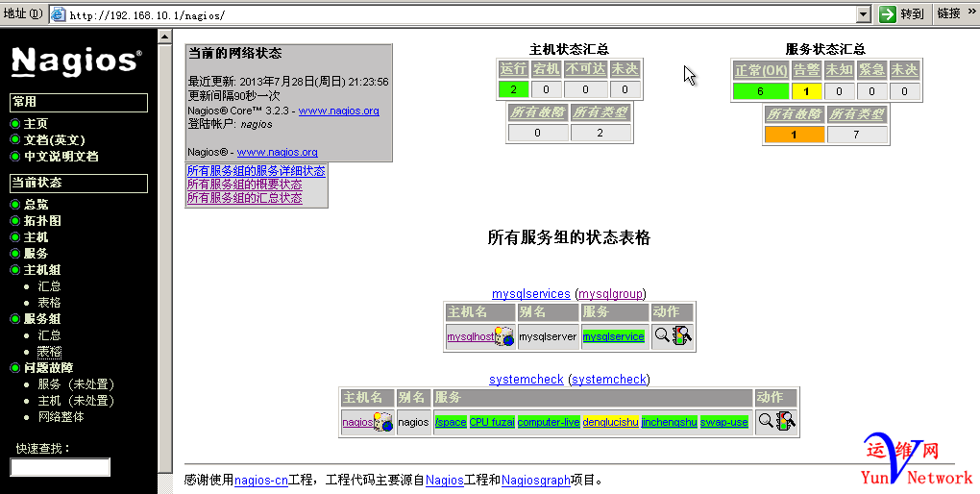
Task: Open traffic-light status map icon for nagios
Action: [785, 421]
